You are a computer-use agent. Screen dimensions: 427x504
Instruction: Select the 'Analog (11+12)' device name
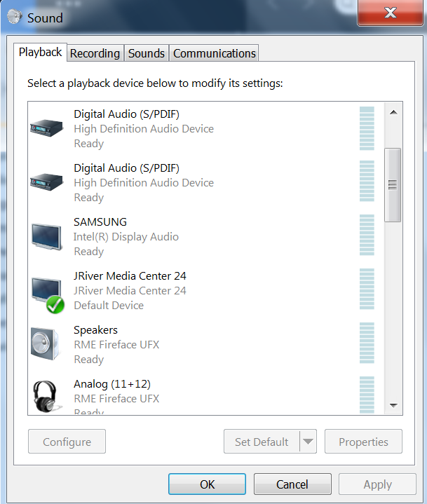point(112,384)
